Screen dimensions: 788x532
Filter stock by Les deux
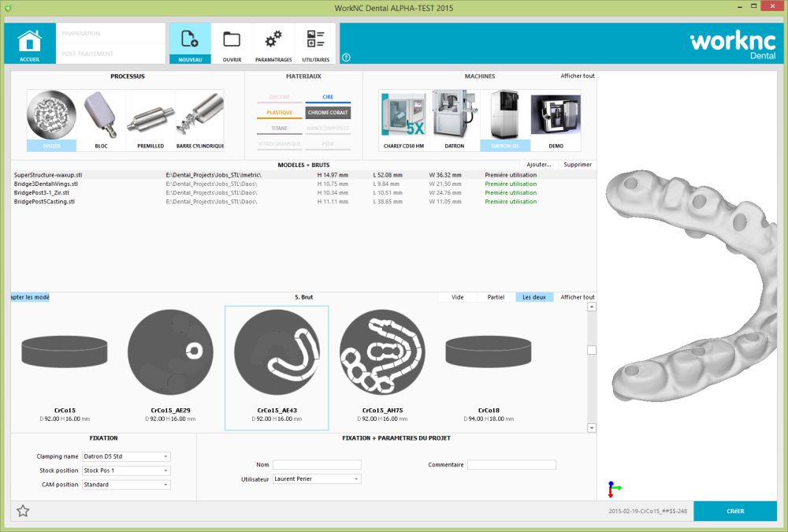[x=534, y=297]
